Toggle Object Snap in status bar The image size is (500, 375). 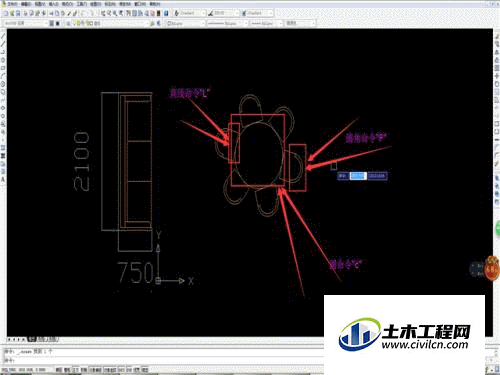click(x=96, y=370)
